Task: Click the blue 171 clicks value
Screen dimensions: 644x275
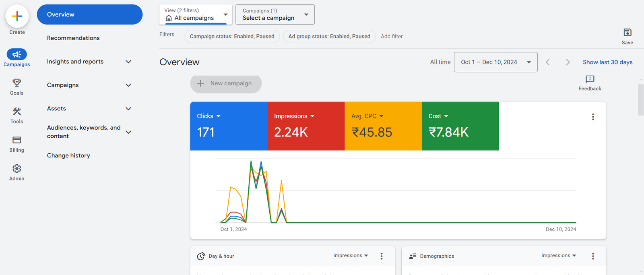Action: pyautogui.click(x=206, y=132)
